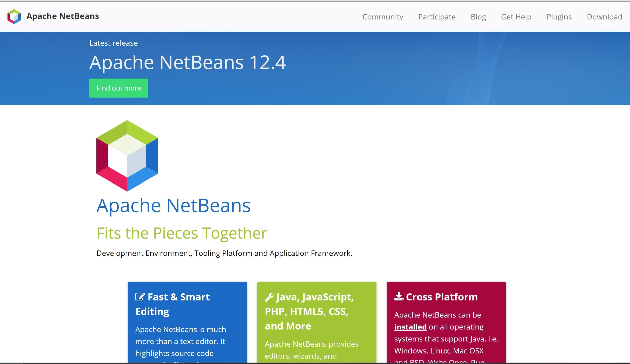Image resolution: width=630 pixels, height=364 pixels.
Task: Click the Participate navigation menu item
Action: coord(437,16)
